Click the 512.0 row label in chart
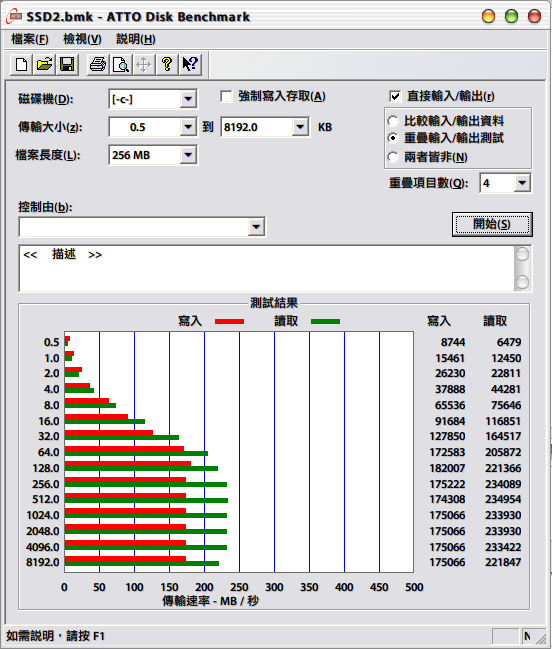This screenshot has height=649, width=553. 46,499
